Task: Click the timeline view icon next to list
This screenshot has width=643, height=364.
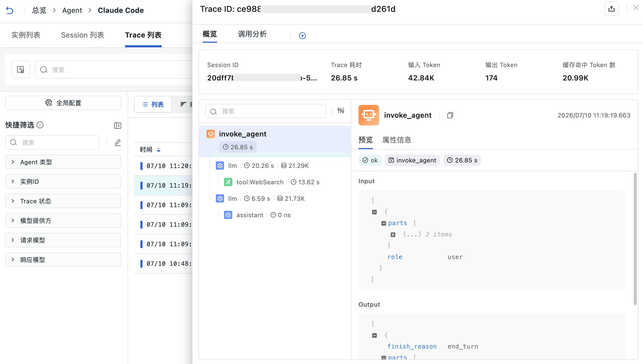Action: click(x=183, y=104)
